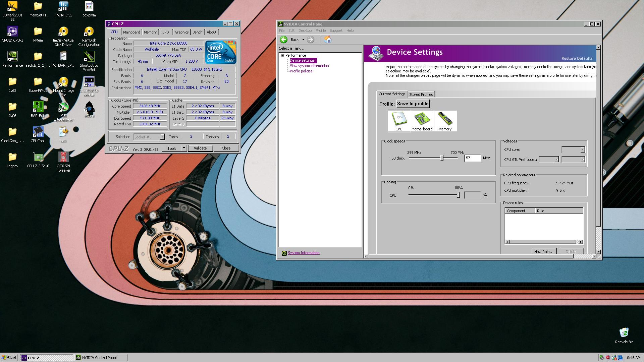Launch OCX SPI Tweaker icon
This screenshot has width=644, height=362.
[x=63, y=162]
